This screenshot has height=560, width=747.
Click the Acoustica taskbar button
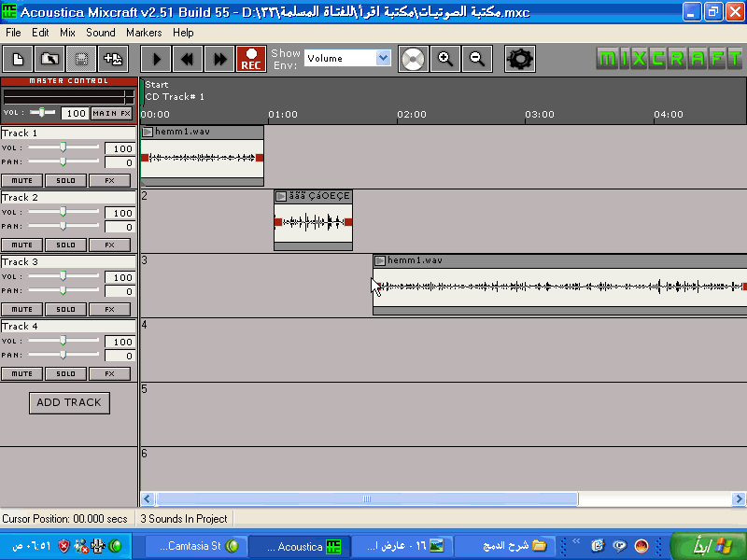tap(300, 546)
